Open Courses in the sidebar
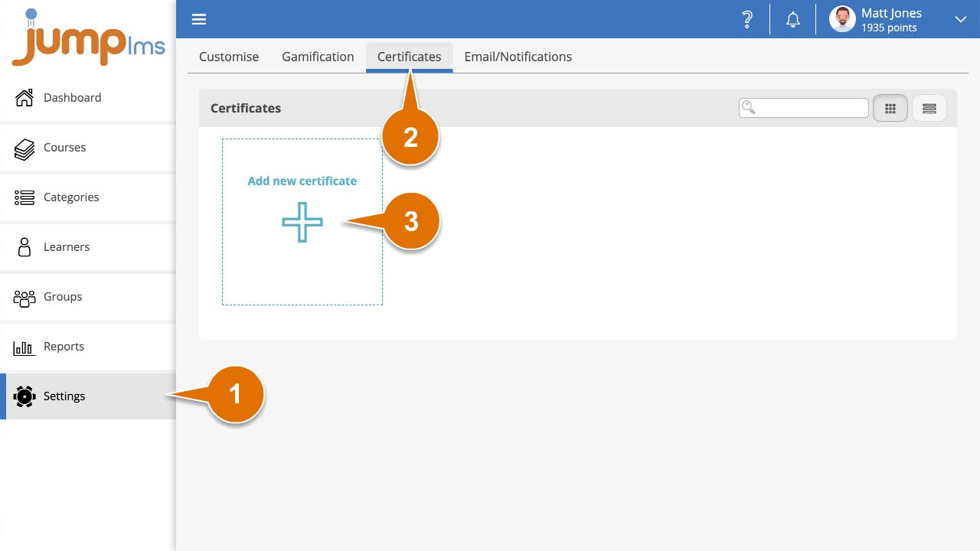 click(x=88, y=147)
